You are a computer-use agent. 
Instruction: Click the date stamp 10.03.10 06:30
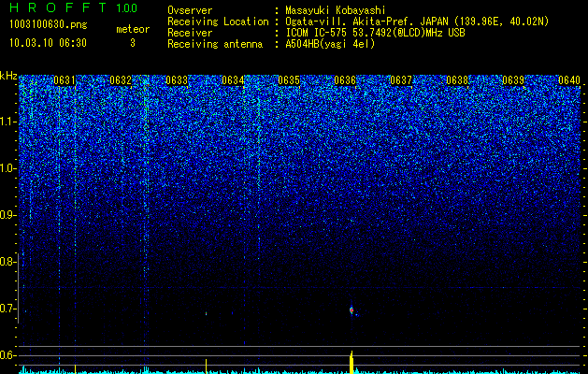[x=48, y=43]
